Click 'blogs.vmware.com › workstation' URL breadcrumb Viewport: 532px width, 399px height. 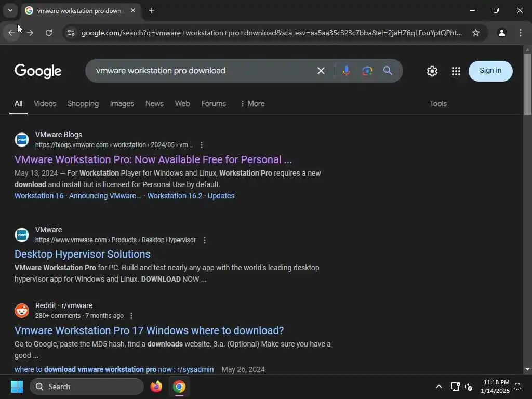coord(114,145)
